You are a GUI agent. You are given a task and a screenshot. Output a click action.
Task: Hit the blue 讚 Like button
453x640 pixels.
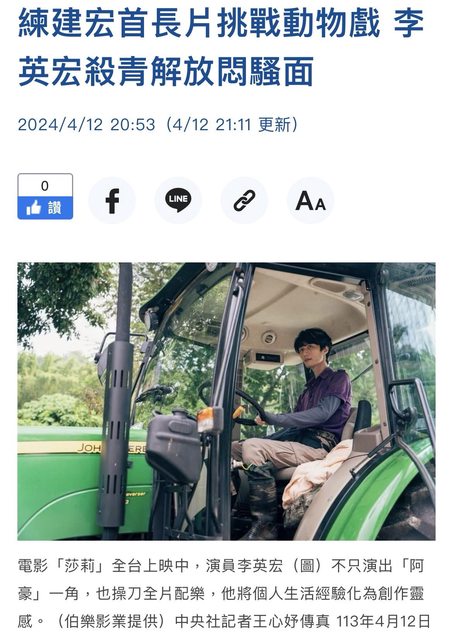point(45,208)
